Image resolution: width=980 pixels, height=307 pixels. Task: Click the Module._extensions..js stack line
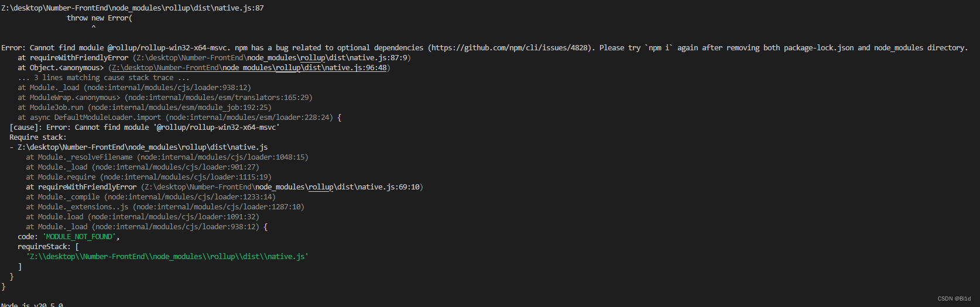[165, 207]
